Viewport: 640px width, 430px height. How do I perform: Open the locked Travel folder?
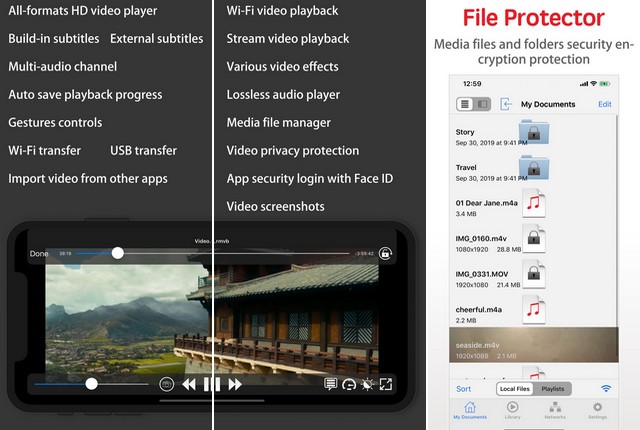534,167
